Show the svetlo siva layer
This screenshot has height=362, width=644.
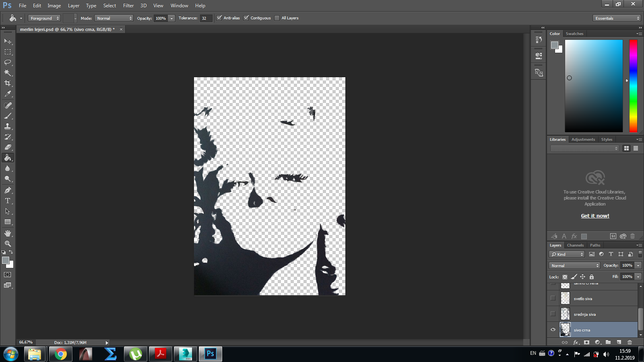[553, 298]
